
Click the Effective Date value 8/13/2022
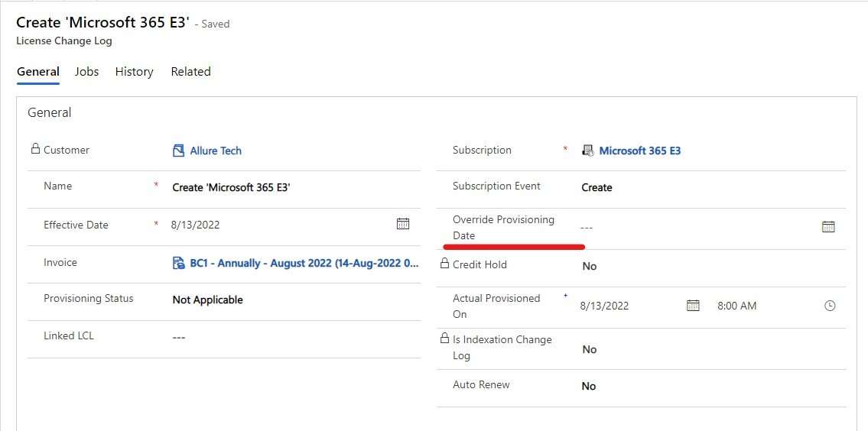pyautogui.click(x=196, y=225)
